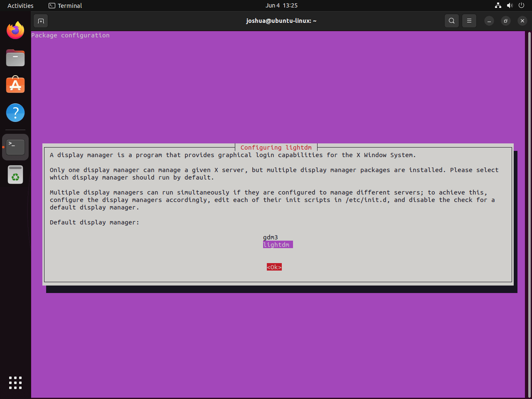Open the terminal hamburger menu

(469, 20)
